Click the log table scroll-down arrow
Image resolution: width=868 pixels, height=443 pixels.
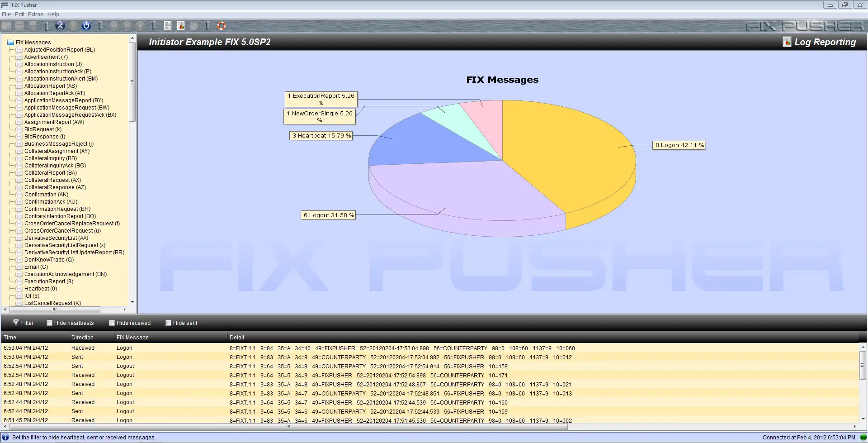[863, 419]
